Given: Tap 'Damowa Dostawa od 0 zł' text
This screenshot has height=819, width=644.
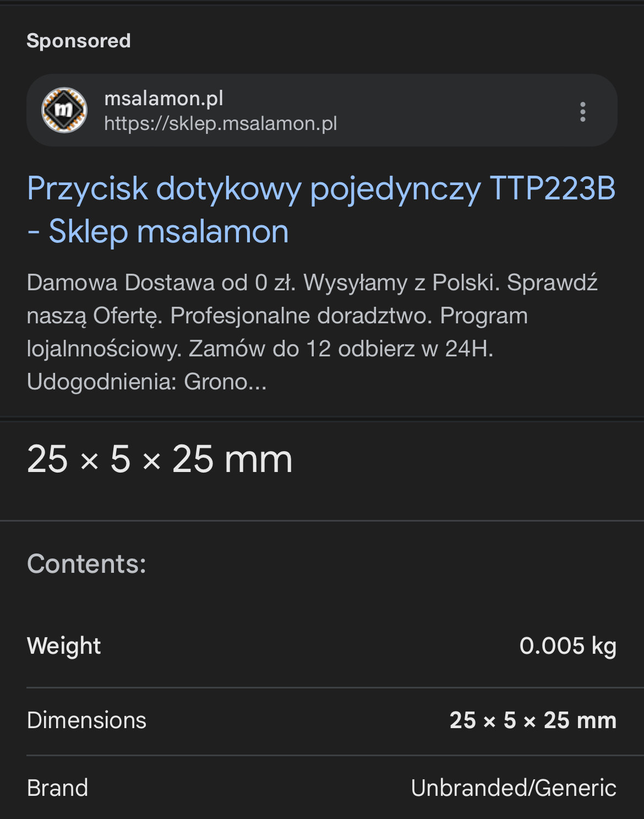Looking at the screenshot, I should 161,283.
